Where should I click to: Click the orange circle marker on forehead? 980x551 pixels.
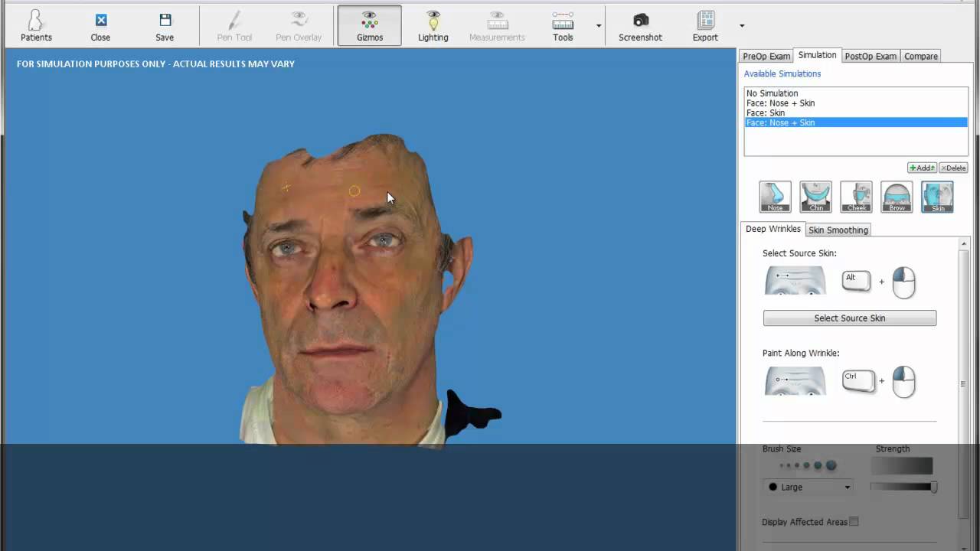(x=354, y=191)
